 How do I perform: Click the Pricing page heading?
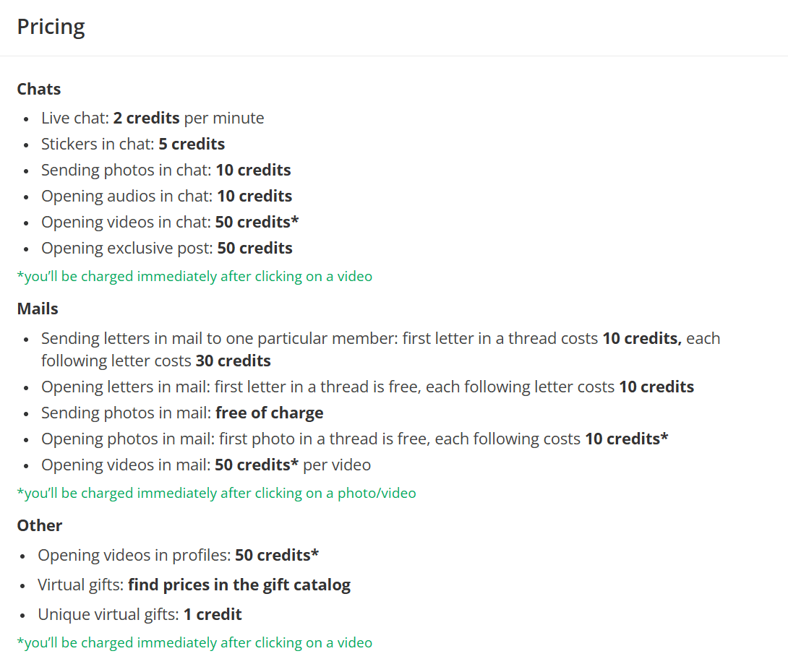(51, 27)
